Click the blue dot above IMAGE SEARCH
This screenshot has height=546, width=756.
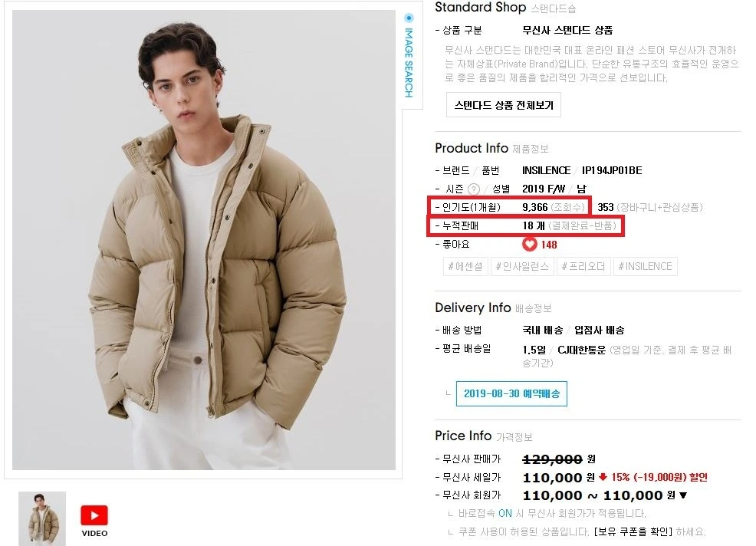[x=409, y=18]
